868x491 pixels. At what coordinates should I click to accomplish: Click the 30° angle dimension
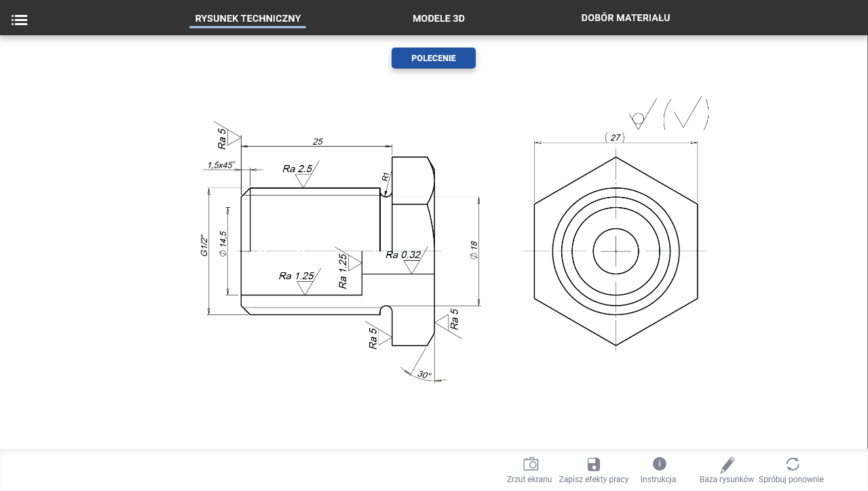click(x=424, y=374)
